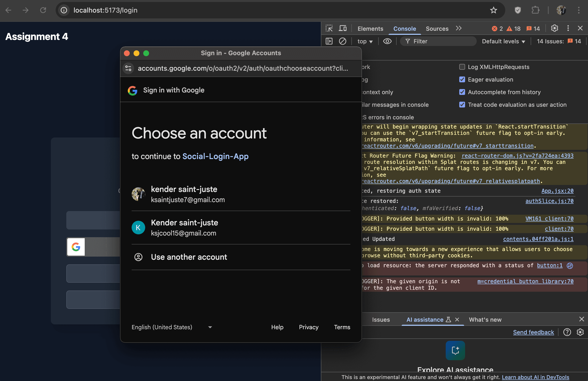Reload the localhost page

[43, 10]
